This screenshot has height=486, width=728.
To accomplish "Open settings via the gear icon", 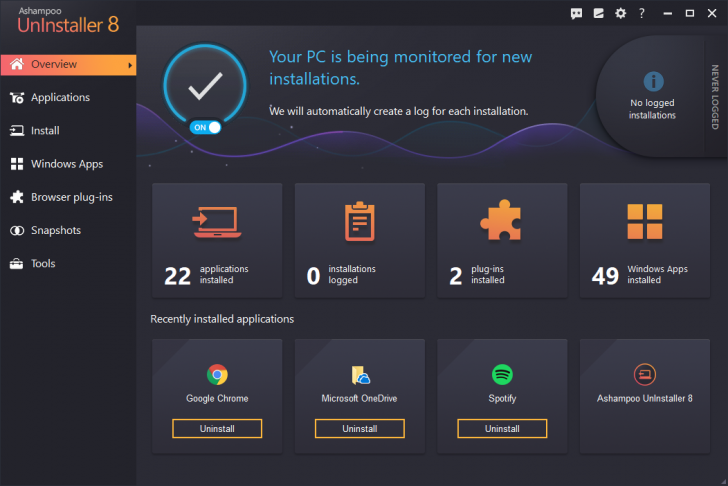I will pos(620,13).
